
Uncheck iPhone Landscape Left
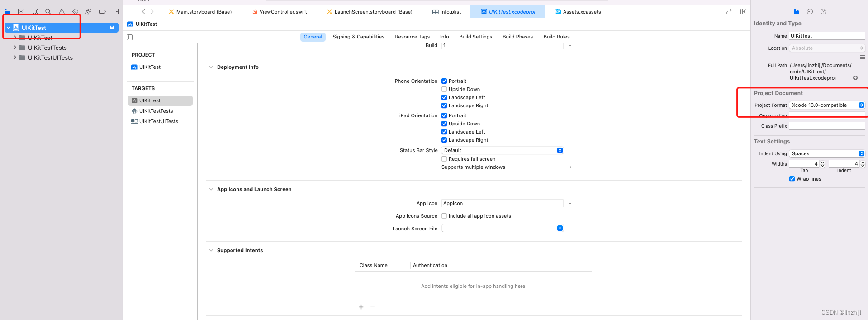tap(444, 97)
